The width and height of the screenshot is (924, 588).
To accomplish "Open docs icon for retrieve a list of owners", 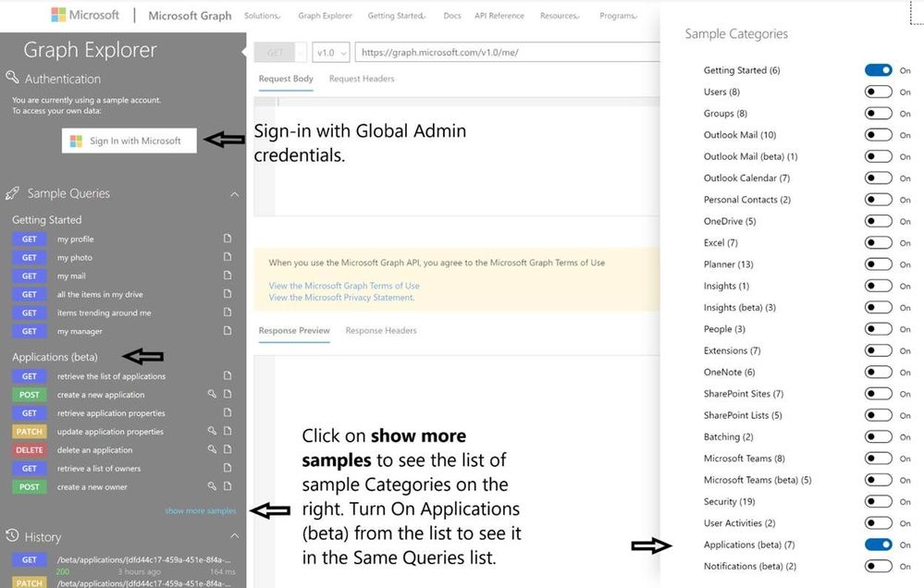I will [228, 468].
